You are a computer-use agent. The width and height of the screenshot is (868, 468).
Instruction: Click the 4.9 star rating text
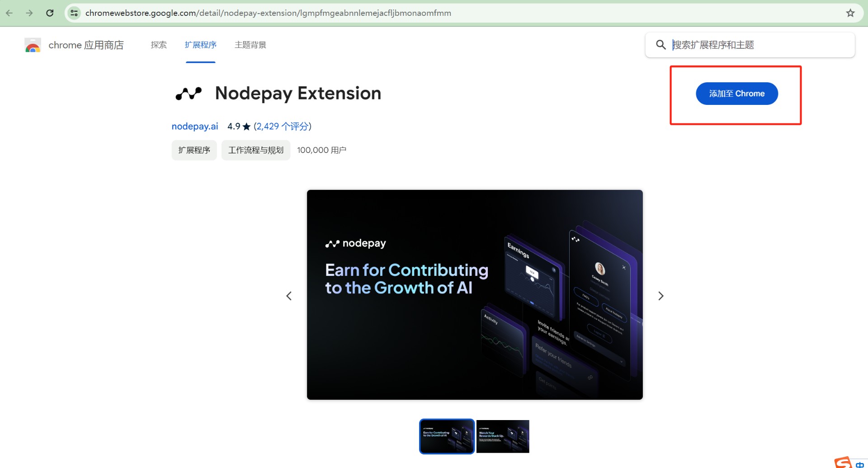click(239, 126)
